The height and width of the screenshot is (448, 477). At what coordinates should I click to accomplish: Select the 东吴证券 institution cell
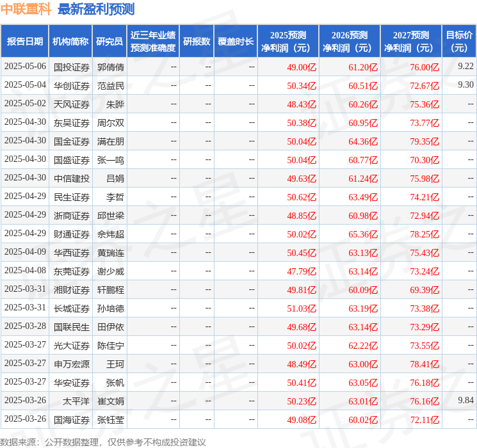72,123
